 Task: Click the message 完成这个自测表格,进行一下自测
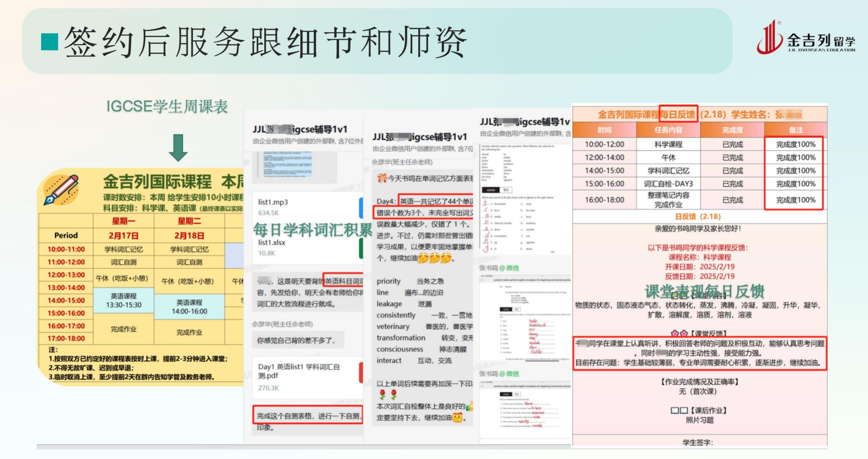[x=308, y=415]
